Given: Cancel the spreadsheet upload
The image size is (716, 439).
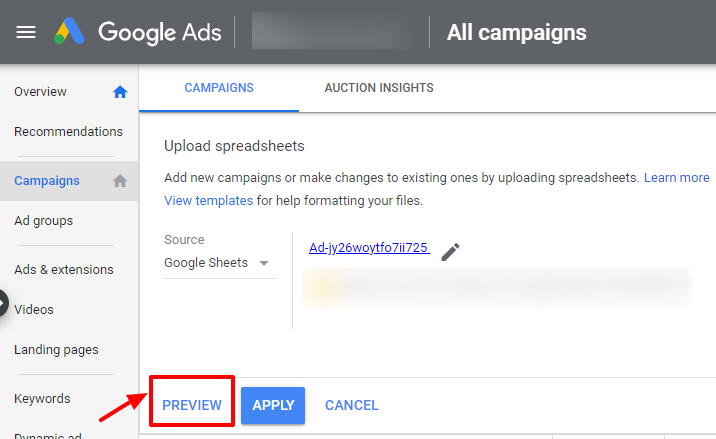Looking at the screenshot, I should pyautogui.click(x=352, y=405).
